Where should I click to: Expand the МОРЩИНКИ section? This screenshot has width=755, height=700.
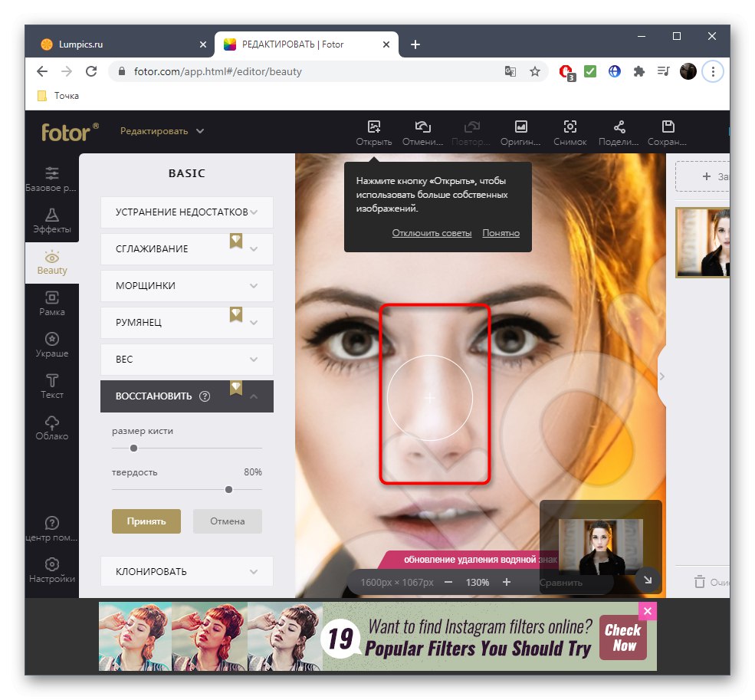[187, 286]
